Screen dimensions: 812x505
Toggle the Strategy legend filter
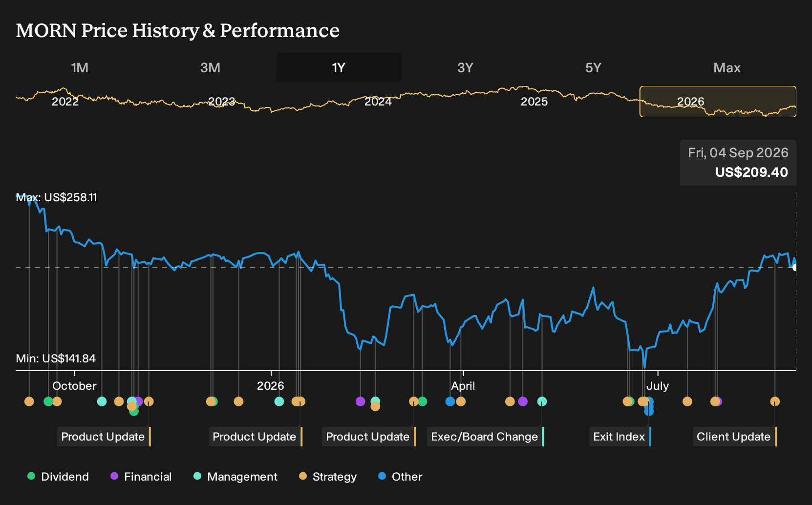(x=328, y=477)
